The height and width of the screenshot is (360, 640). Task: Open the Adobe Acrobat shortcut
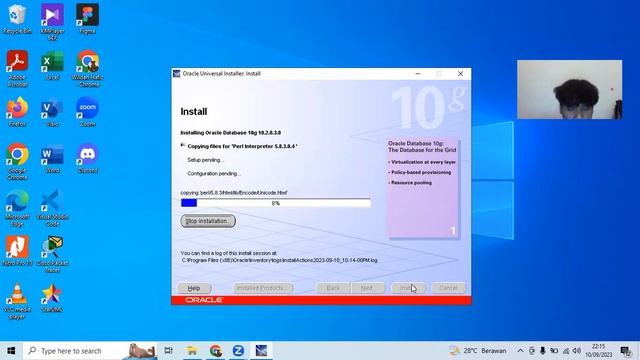(x=17, y=69)
